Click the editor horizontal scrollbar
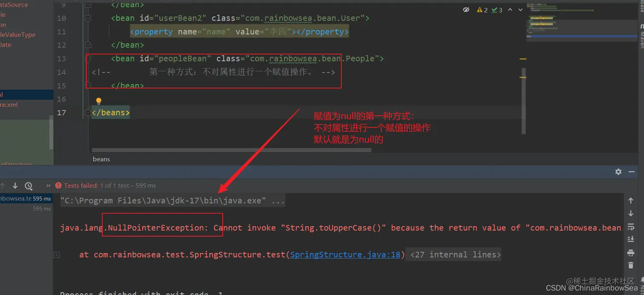This screenshot has height=295, width=644. click(231, 150)
